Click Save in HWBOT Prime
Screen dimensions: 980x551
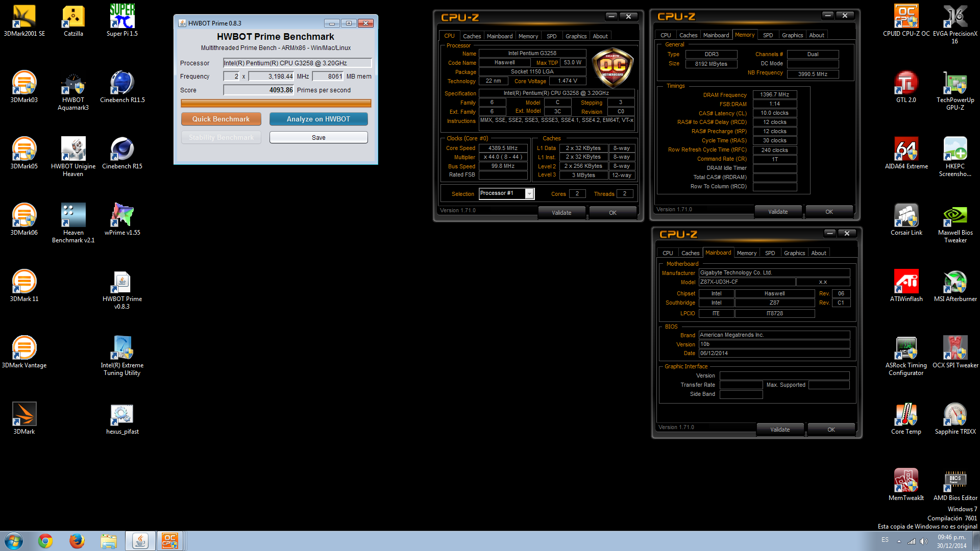coord(318,137)
